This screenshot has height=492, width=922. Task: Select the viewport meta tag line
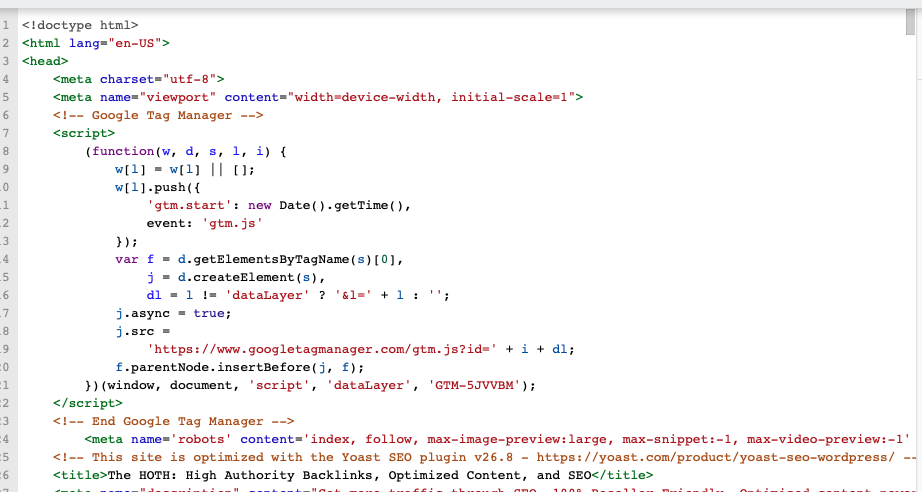(318, 97)
